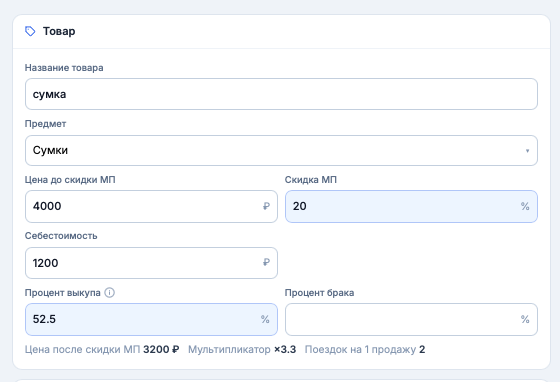
Task: Click the Поездок на 1 продажу value
Action: [422, 349]
